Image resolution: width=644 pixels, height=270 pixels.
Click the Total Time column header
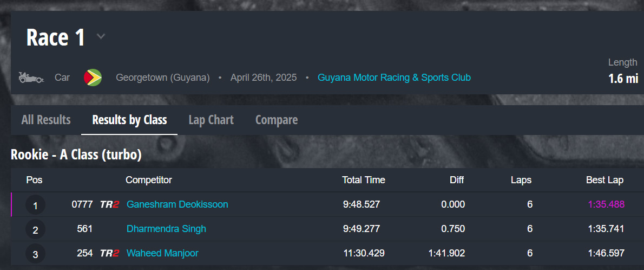point(364,180)
